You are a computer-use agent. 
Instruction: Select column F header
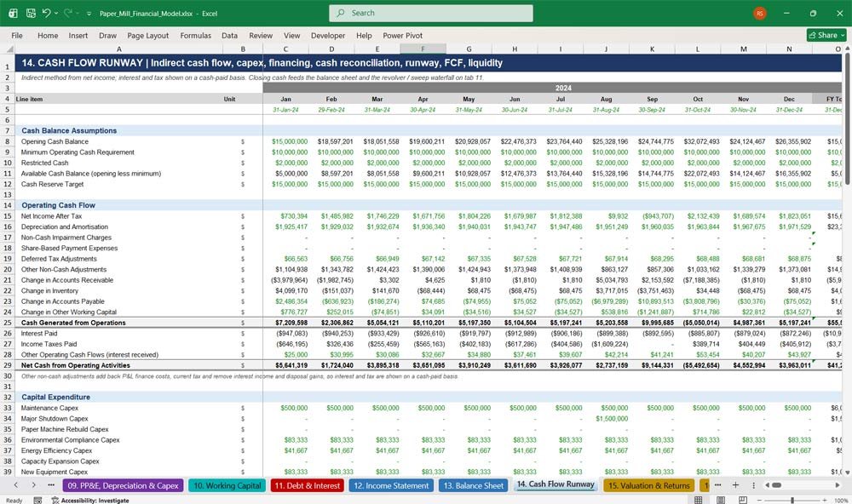[423, 49]
